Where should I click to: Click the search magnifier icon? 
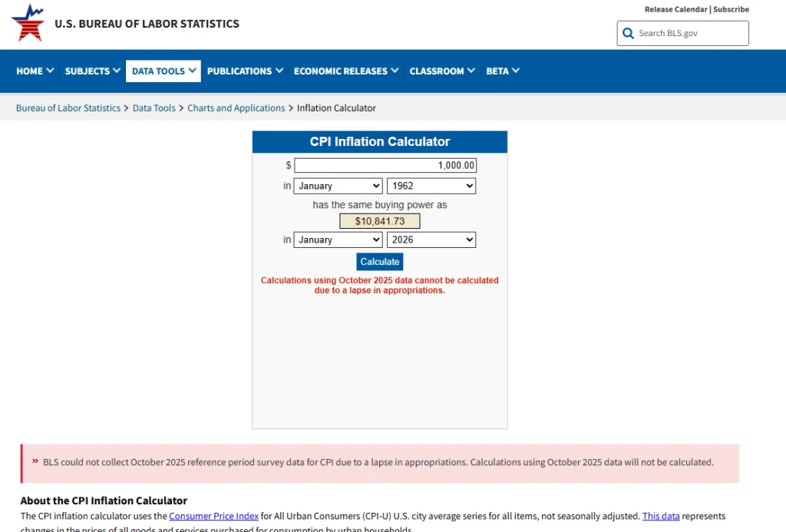628,33
